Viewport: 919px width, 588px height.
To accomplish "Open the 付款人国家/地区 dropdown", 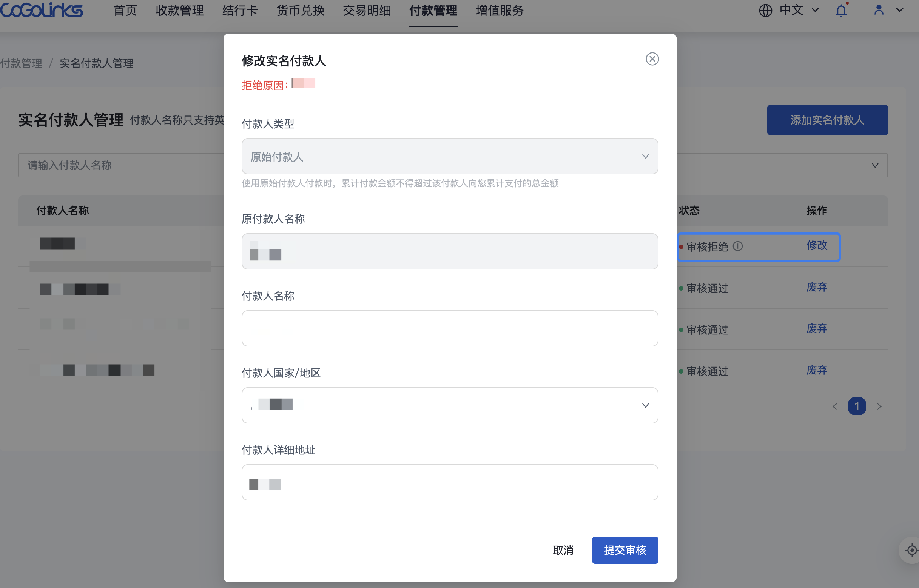I will point(450,405).
